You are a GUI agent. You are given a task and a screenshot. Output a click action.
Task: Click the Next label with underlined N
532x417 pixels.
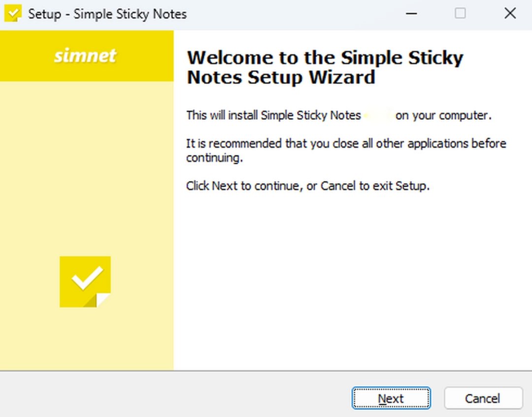[391, 398]
